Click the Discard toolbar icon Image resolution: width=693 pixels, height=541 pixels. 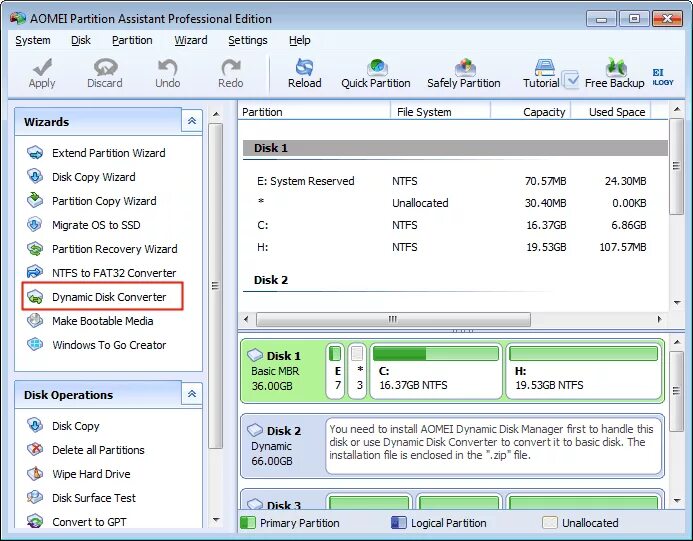[105, 67]
